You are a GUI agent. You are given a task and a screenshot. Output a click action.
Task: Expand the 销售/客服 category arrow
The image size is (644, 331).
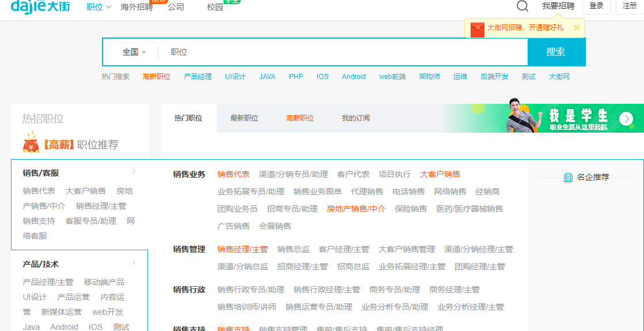tap(134, 171)
